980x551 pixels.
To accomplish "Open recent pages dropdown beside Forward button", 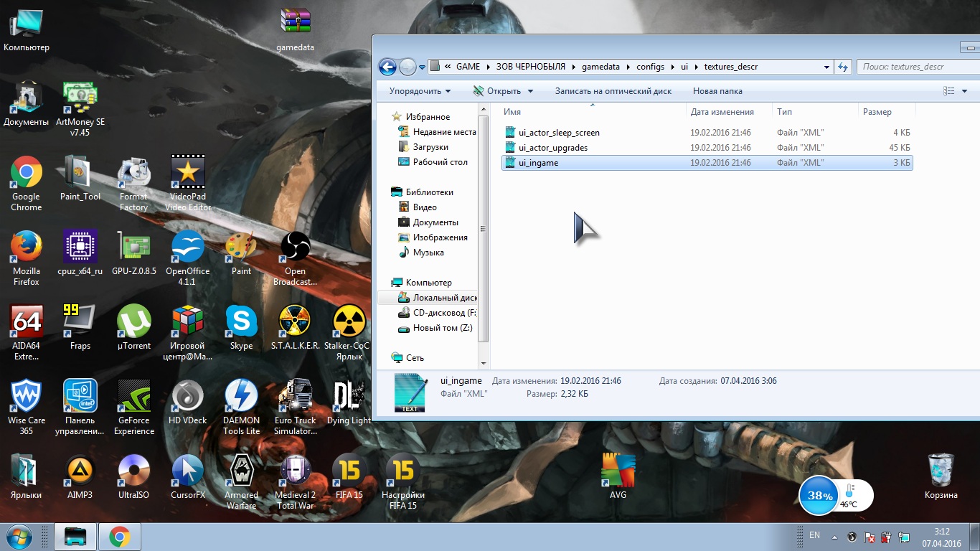I will tap(422, 67).
